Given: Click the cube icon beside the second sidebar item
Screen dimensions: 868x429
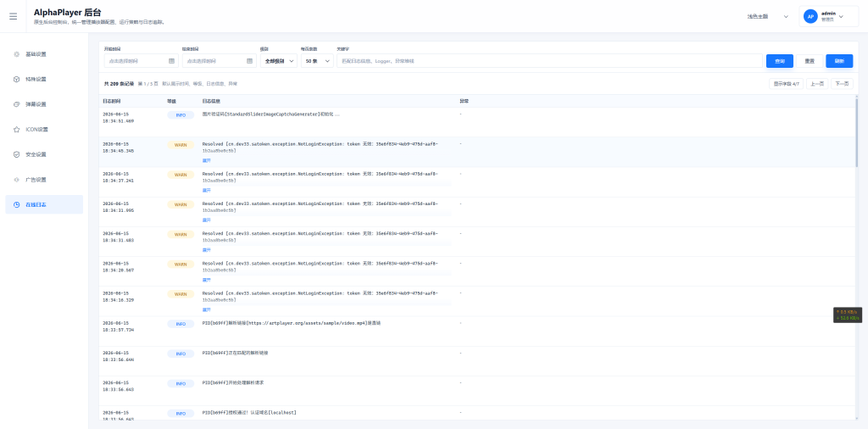Looking at the screenshot, I should pos(17,79).
